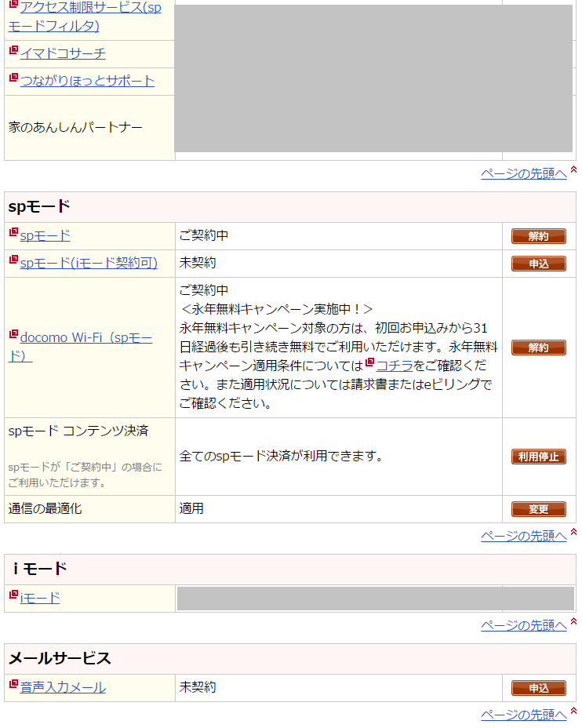The height and width of the screenshot is (728, 582).
Task: Click the iモード section heading
Action: tap(39, 569)
